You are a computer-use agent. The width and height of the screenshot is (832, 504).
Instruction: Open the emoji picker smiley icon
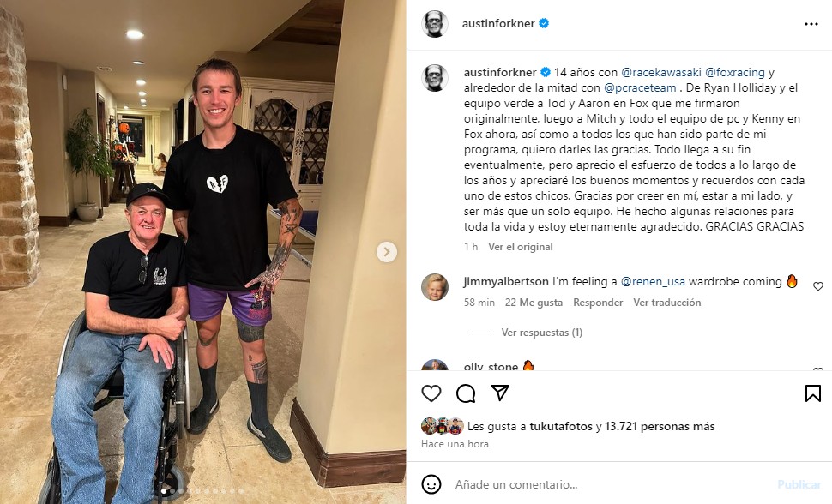431,484
